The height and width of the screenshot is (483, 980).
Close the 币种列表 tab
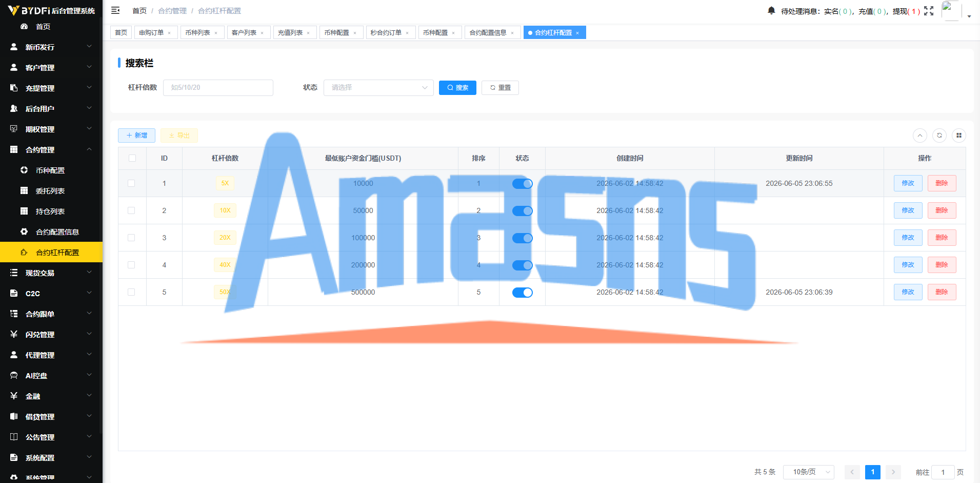[x=216, y=33]
